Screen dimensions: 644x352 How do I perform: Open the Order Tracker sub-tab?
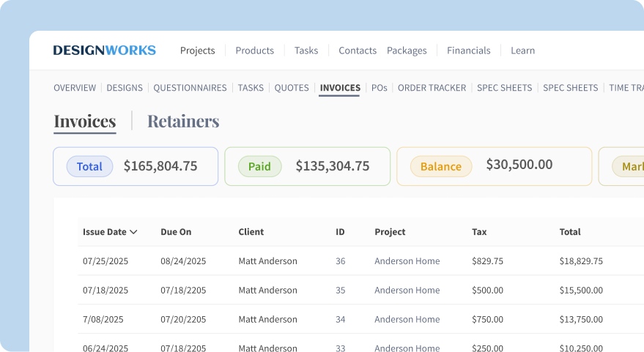coord(432,88)
